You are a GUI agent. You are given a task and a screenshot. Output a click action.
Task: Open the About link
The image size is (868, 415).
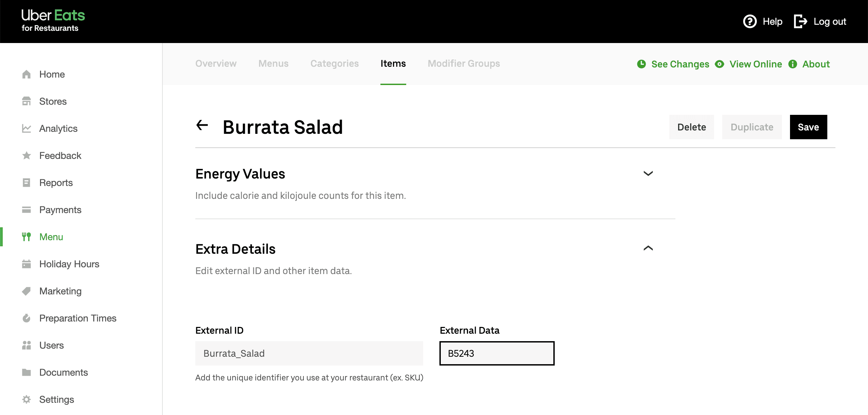[x=816, y=64]
